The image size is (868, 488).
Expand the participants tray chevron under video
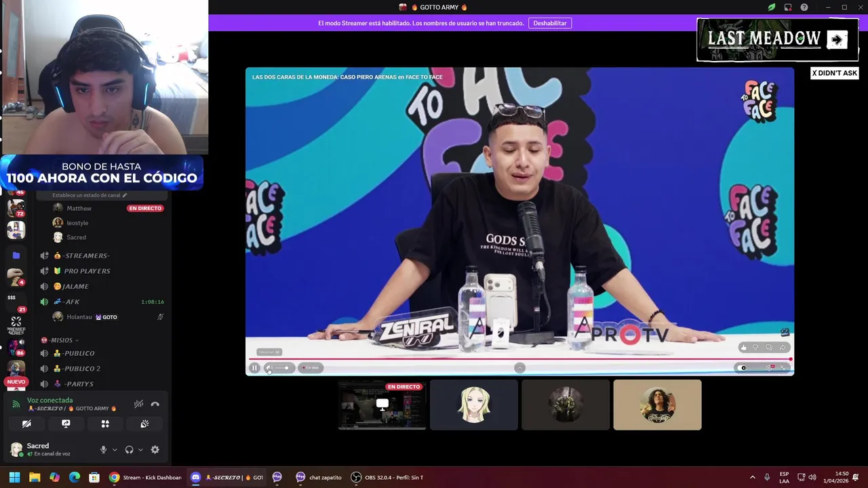point(519,368)
